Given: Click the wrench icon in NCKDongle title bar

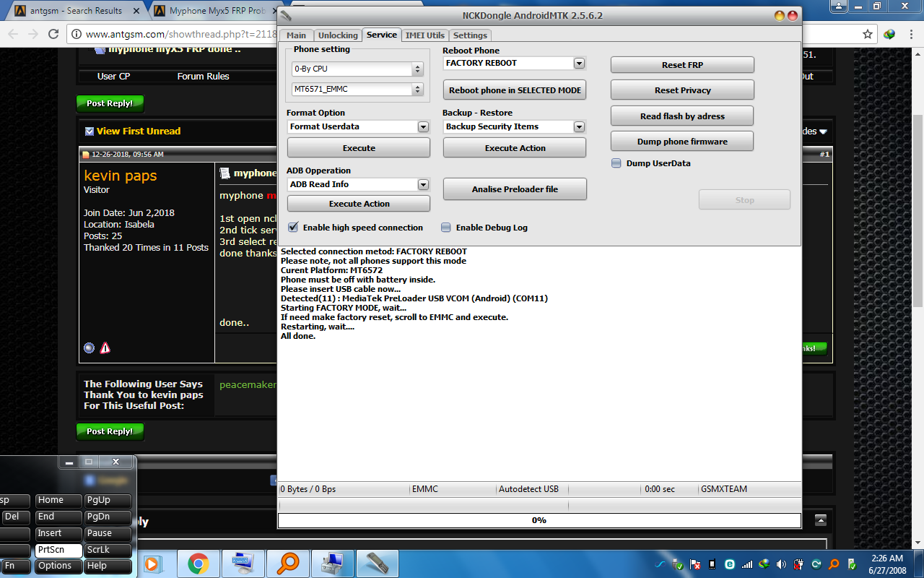Looking at the screenshot, I should (x=286, y=15).
